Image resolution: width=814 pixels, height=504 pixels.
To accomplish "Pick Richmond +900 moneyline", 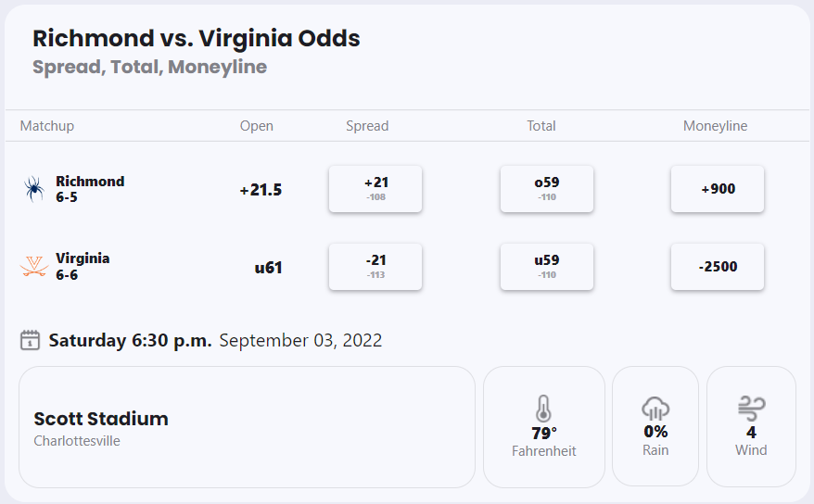I will 718,189.
